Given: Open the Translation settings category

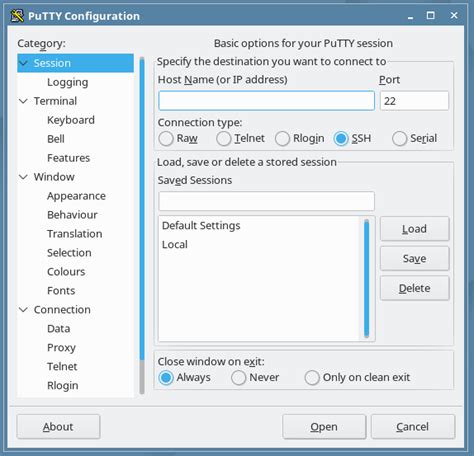Looking at the screenshot, I should coord(75,234).
